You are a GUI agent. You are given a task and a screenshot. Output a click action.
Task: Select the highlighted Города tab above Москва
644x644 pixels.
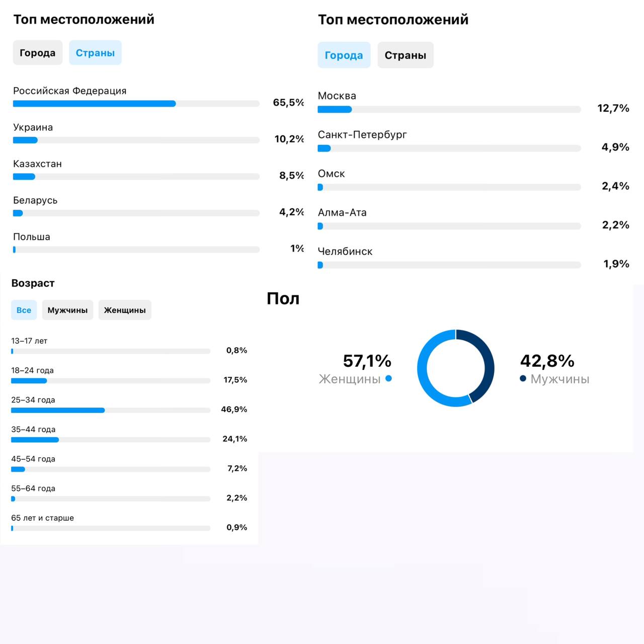click(344, 55)
